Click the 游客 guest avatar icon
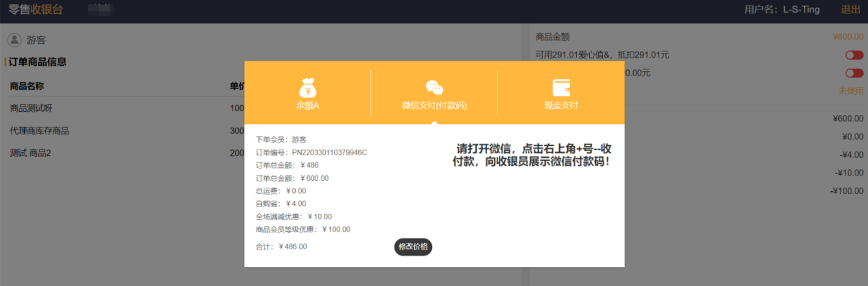 click(14, 40)
